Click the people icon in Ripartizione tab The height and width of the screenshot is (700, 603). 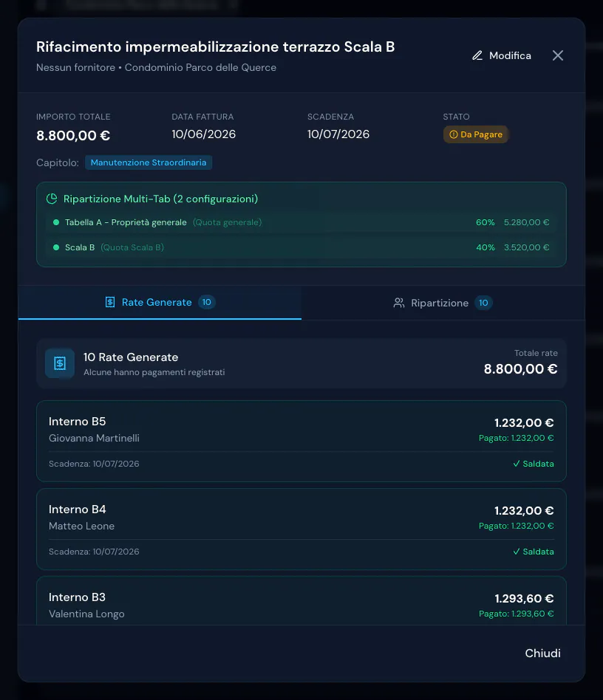(399, 303)
